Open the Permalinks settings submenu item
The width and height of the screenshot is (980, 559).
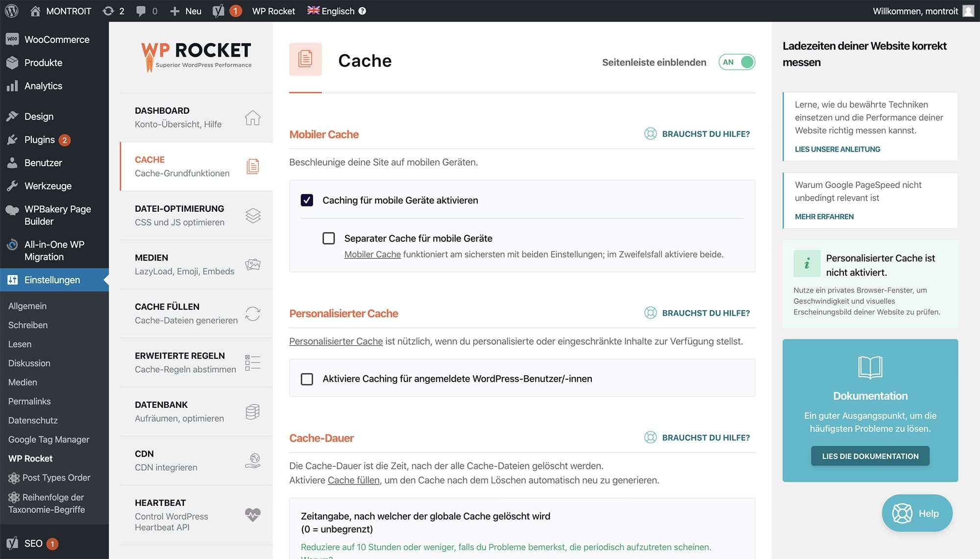[x=29, y=401]
